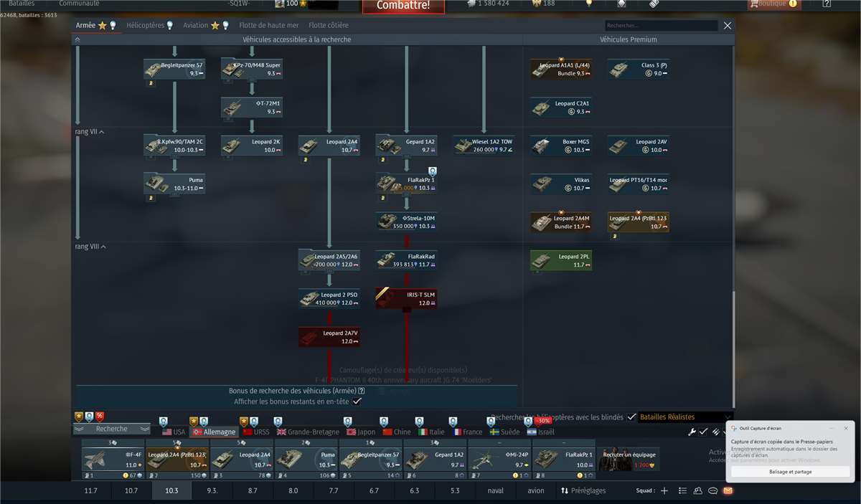Toggle the checkmark next to wrench icon

click(704, 432)
